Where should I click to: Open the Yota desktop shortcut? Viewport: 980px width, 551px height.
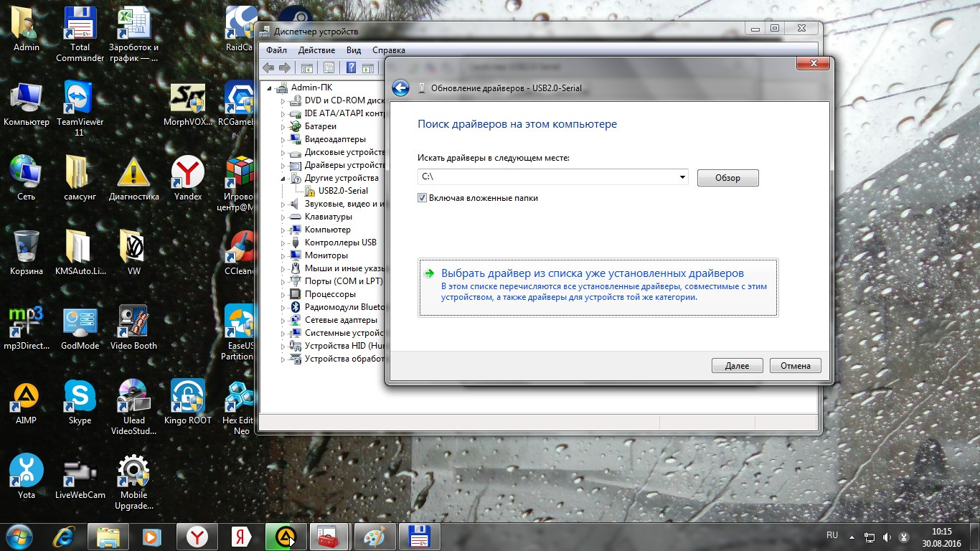[x=27, y=477]
